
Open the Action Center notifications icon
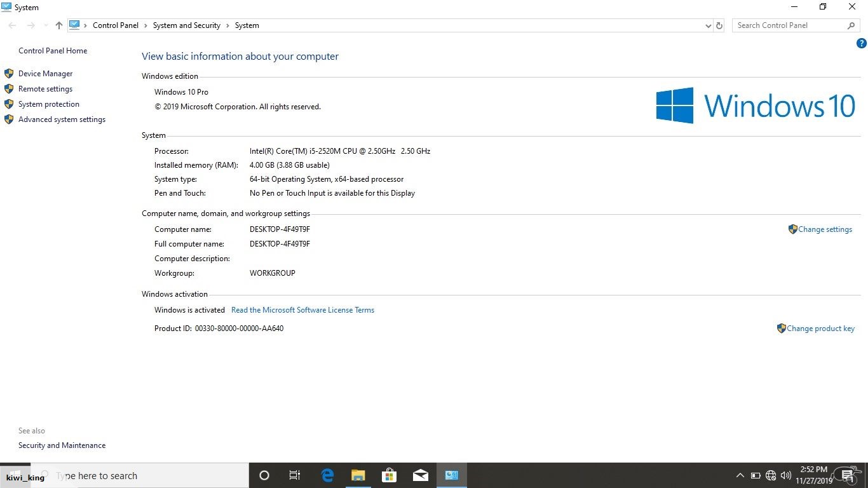click(x=847, y=475)
